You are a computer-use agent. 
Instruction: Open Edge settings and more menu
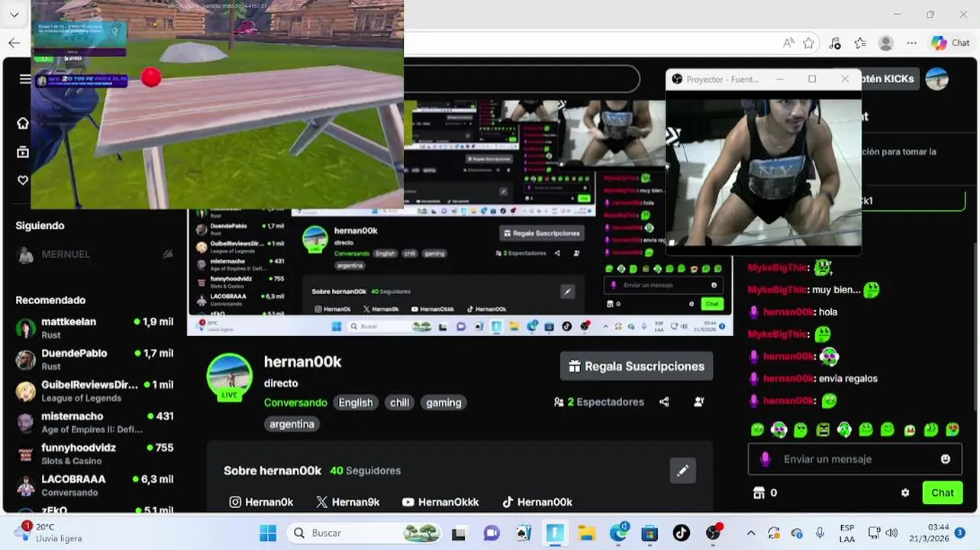point(911,43)
